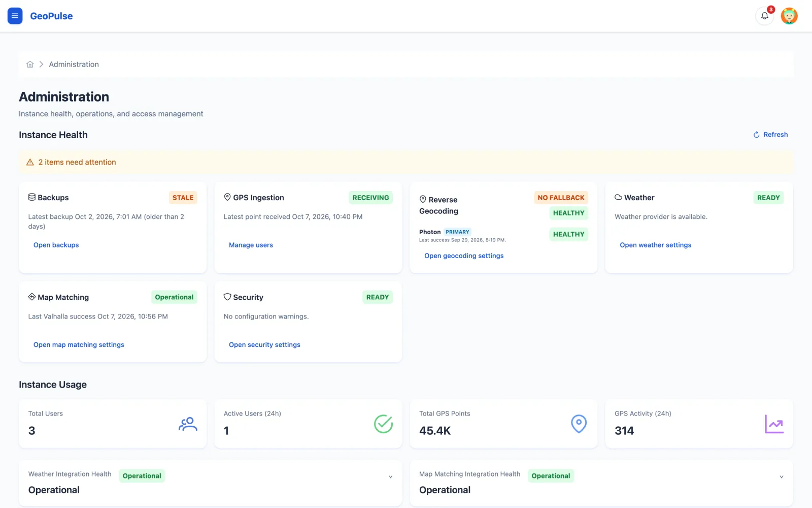
Task: Click the READY badge on Weather card
Action: 768,198
